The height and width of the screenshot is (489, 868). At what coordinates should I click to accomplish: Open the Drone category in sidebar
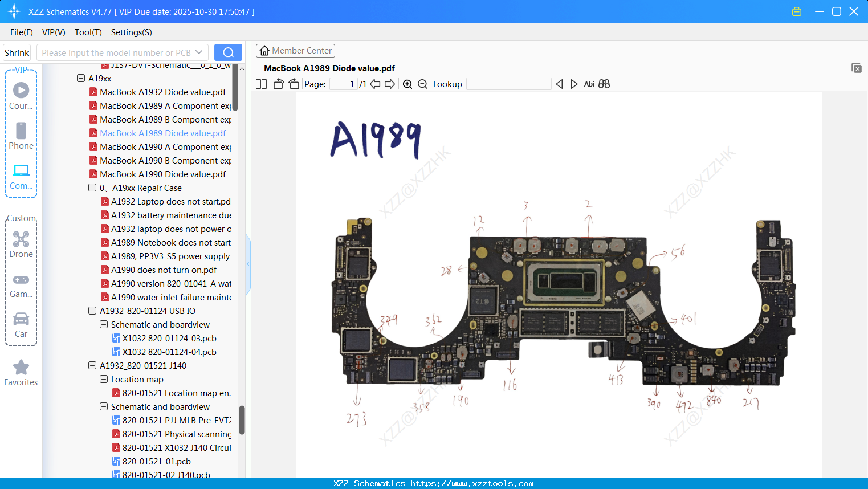pyautogui.click(x=21, y=244)
